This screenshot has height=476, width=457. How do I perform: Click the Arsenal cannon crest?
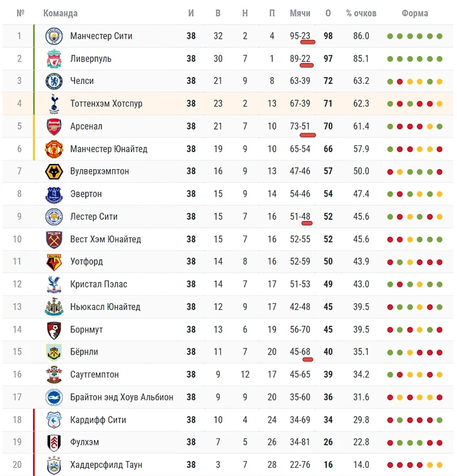coord(54,127)
